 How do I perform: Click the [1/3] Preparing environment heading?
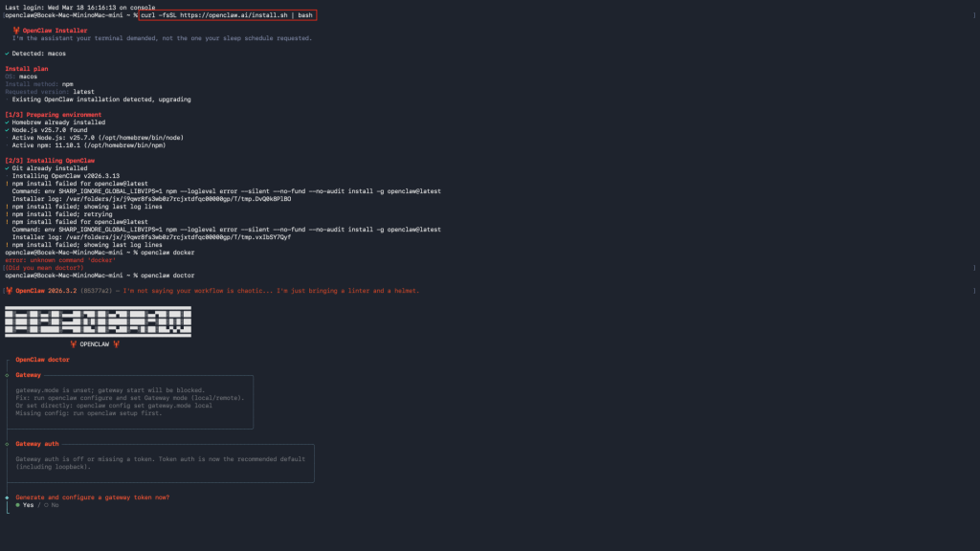[54, 115]
